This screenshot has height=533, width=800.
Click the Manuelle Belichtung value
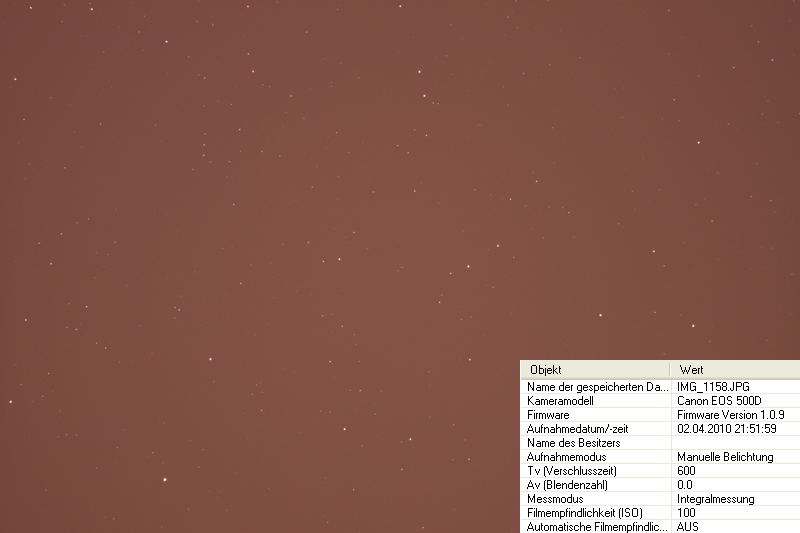point(725,457)
